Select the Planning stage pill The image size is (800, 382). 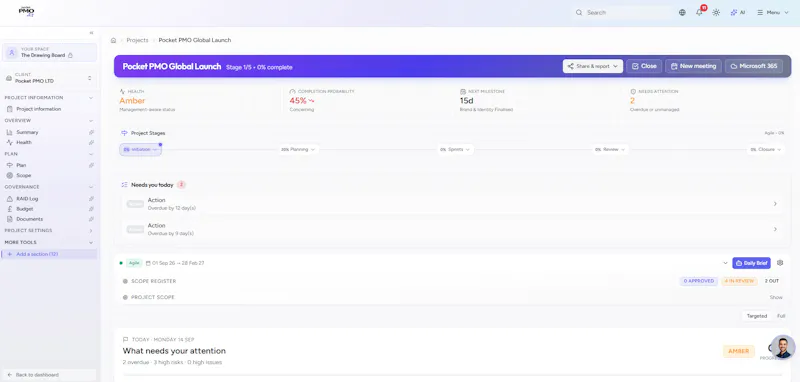[x=298, y=149]
